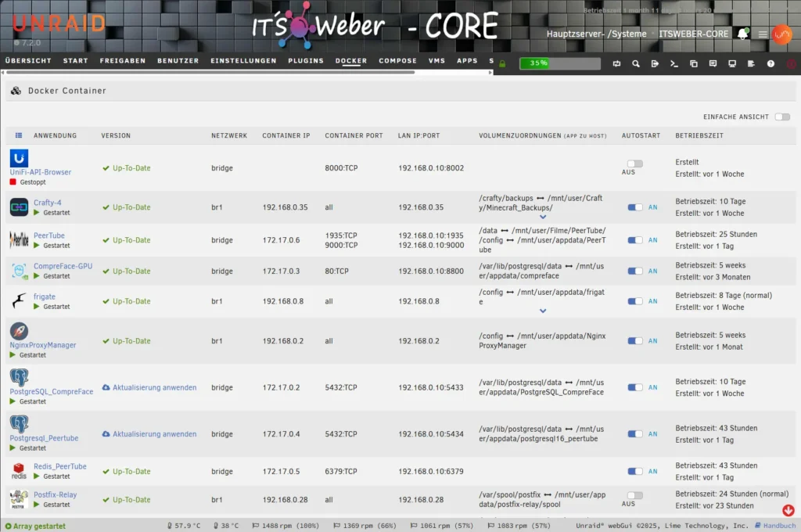Expand frigate volume mappings chevron
This screenshot has width=801, height=532.
point(543,311)
